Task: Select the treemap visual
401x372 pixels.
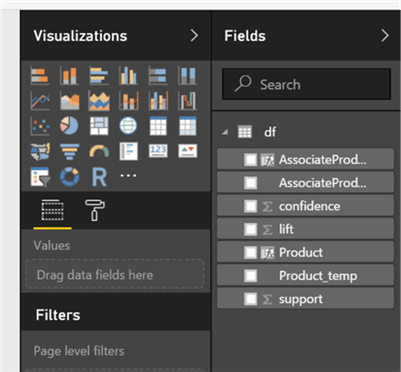Action: click(x=99, y=126)
